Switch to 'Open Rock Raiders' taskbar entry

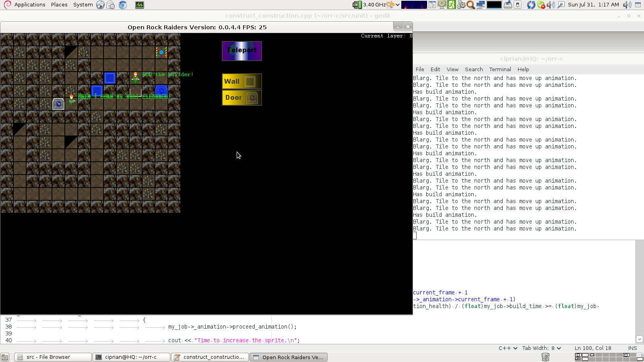[x=289, y=357]
